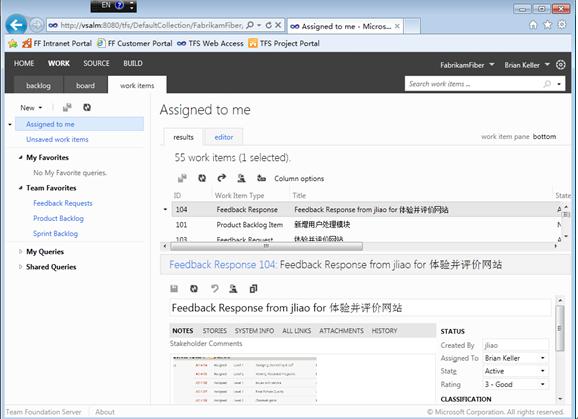The width and height of the screenshot is (578, 419).
Task: Open the ALL LINKS tab
Action: [x=296, y=331]
